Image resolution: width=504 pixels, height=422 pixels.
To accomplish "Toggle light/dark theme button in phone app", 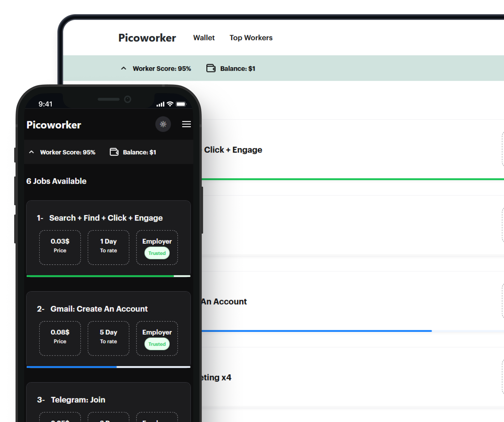I will tap(163, 124).
